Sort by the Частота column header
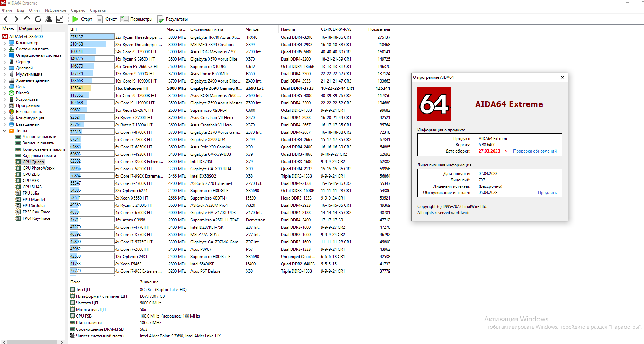Viewport: 644px width, 344px height. [x=176, y=29]
